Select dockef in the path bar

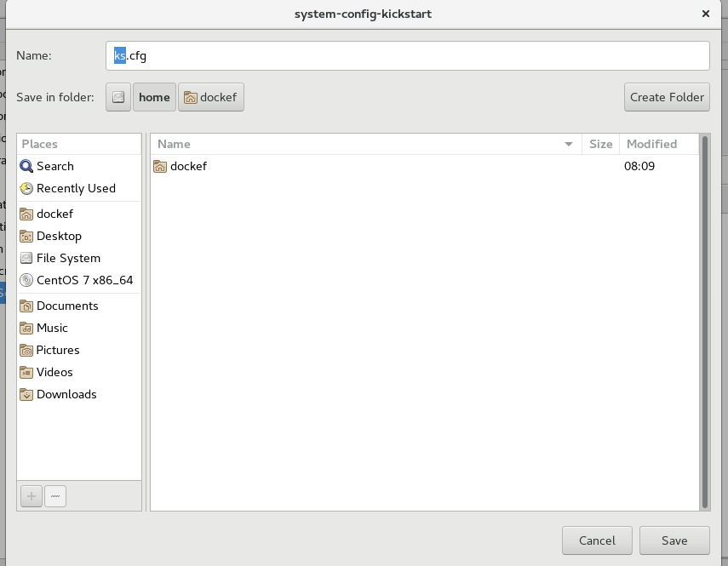tap(211, 97)
